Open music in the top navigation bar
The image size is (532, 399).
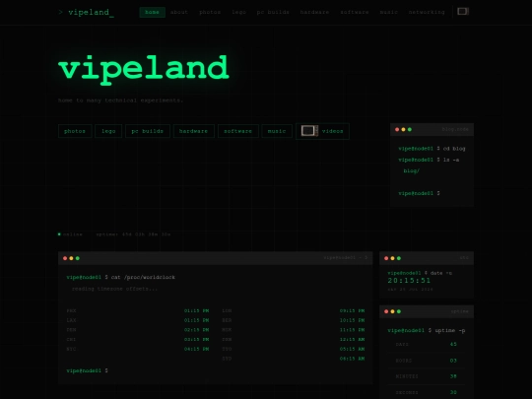pos(388,12)
